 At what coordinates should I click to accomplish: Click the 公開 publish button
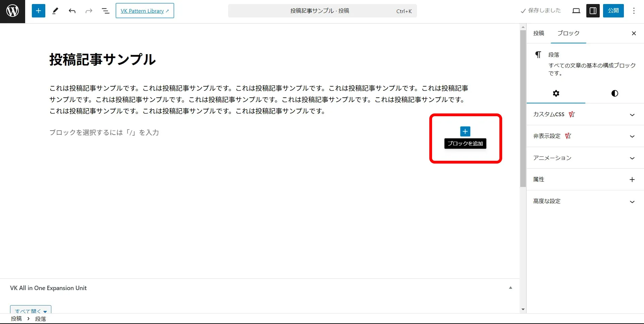point(613,10)
